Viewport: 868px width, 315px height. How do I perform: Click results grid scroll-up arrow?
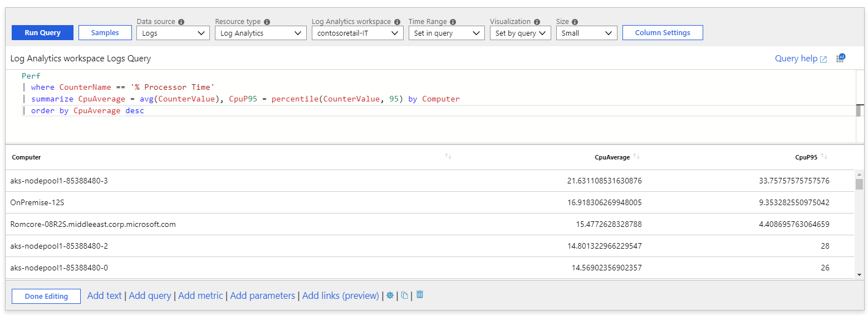click(x=859, y=174)
